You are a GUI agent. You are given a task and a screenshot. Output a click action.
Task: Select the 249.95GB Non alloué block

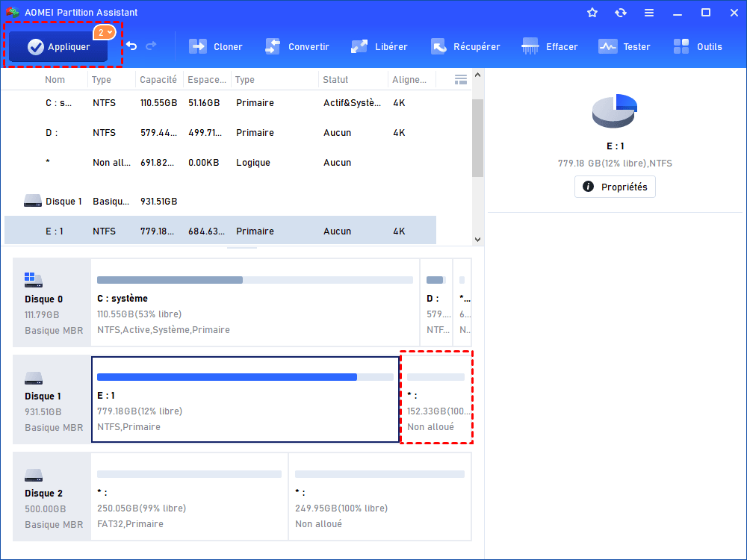pyautogui.click(x=380, y=497)
